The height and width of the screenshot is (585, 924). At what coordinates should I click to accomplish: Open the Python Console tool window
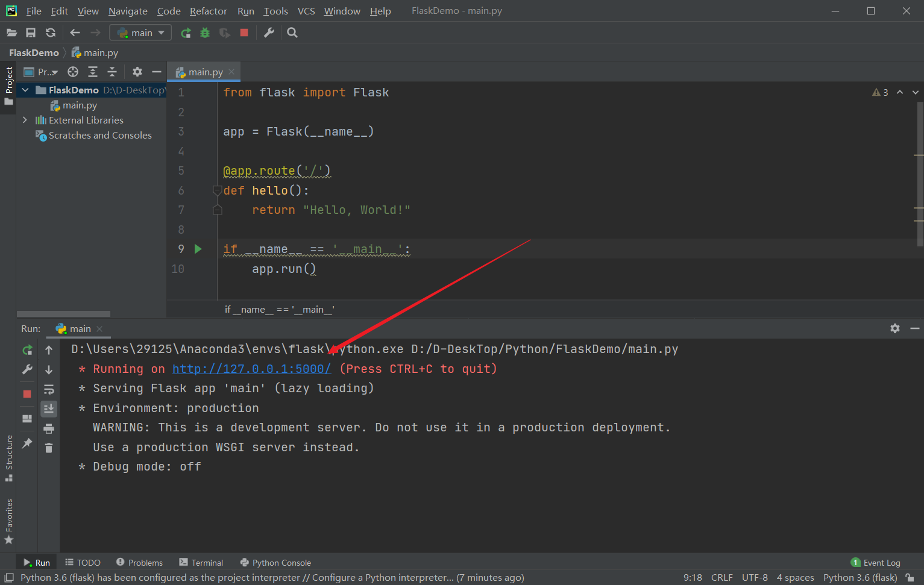[x=275, y=562]
